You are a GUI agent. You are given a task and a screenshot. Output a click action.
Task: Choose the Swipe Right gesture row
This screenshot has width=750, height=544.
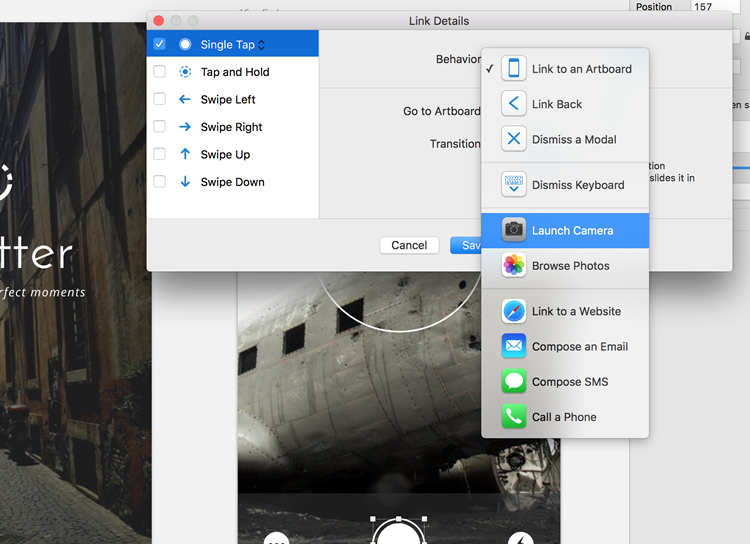(x=231, y=127)
